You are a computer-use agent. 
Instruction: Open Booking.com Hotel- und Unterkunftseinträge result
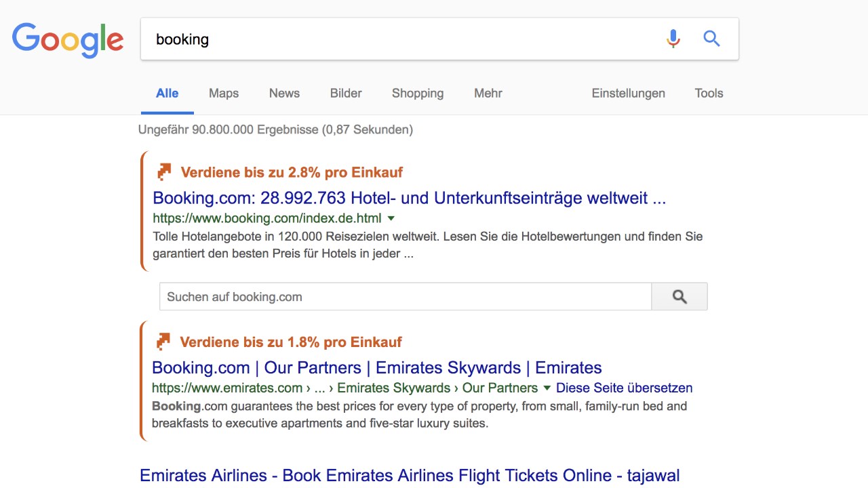pyautogui.click(x=409, y=198)
